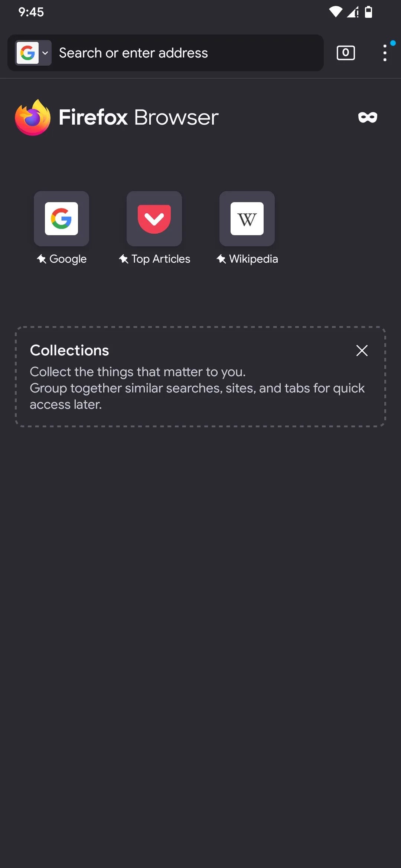Click the Firefox logo on the homepage
Screen dimensions: 401x868
click(x=32, y=117)
